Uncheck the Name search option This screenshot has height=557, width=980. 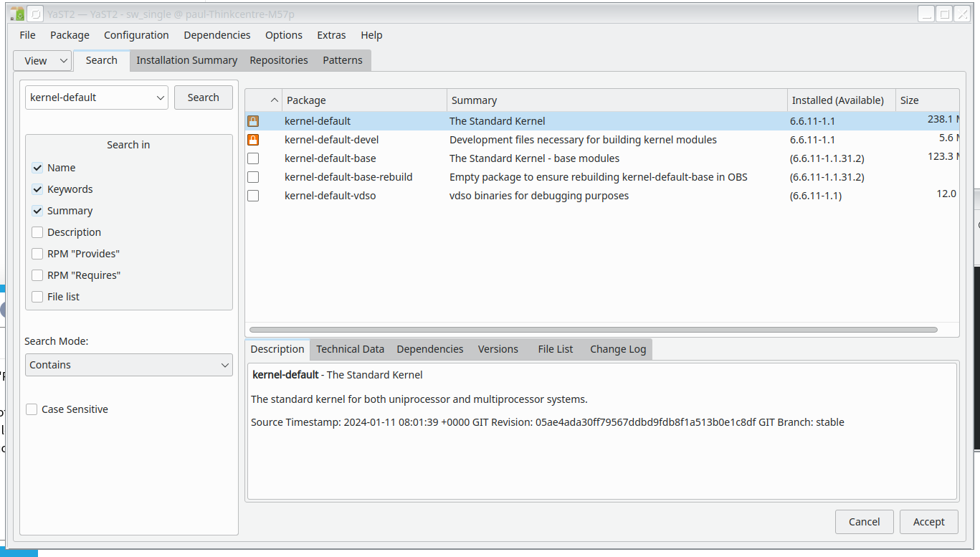point(37,167)
